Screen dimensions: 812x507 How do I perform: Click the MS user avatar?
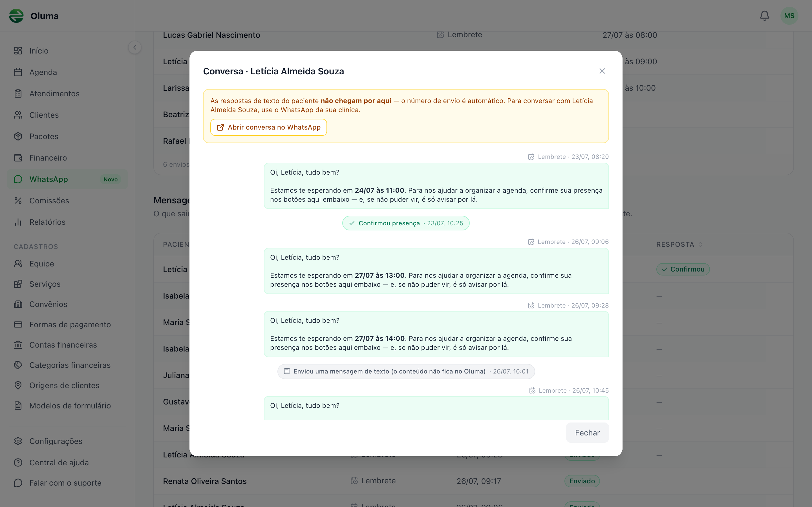click(789, 16)
